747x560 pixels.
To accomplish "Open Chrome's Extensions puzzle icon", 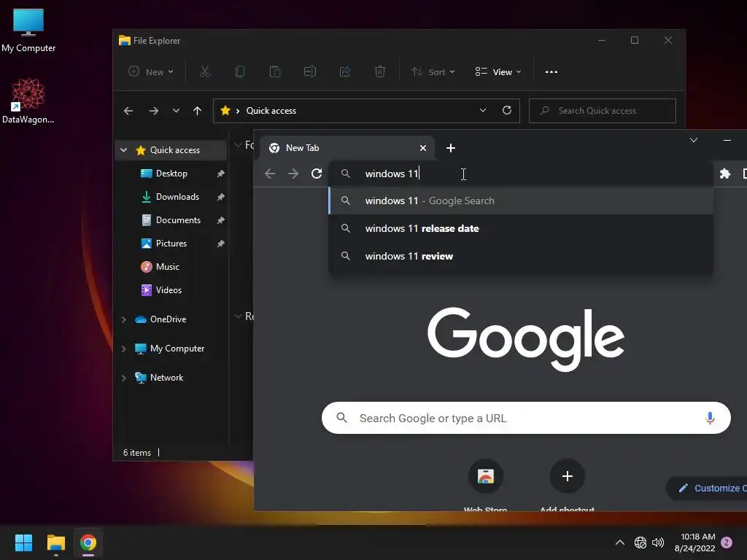I will (x=724, y=174).
